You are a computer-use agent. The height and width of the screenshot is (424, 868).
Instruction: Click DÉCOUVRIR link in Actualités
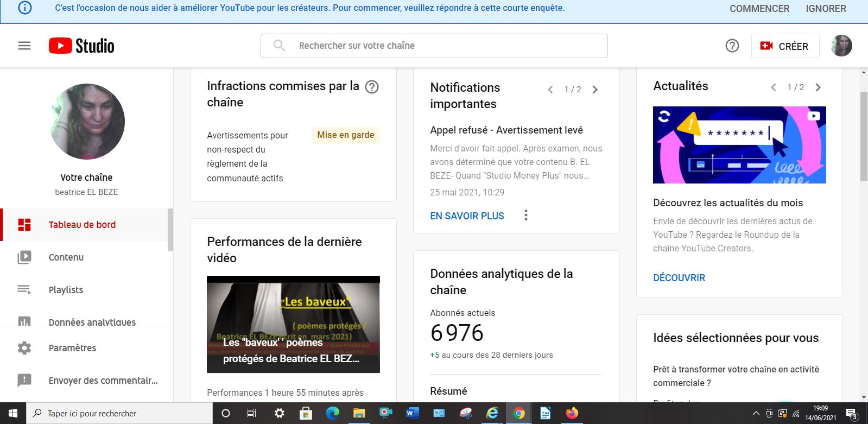point(679,278)
